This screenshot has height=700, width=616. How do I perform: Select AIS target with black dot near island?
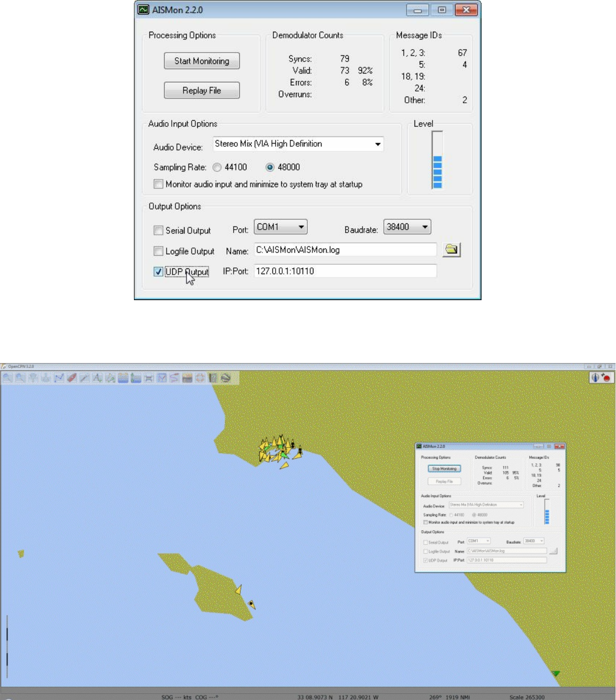coord(252,604)
